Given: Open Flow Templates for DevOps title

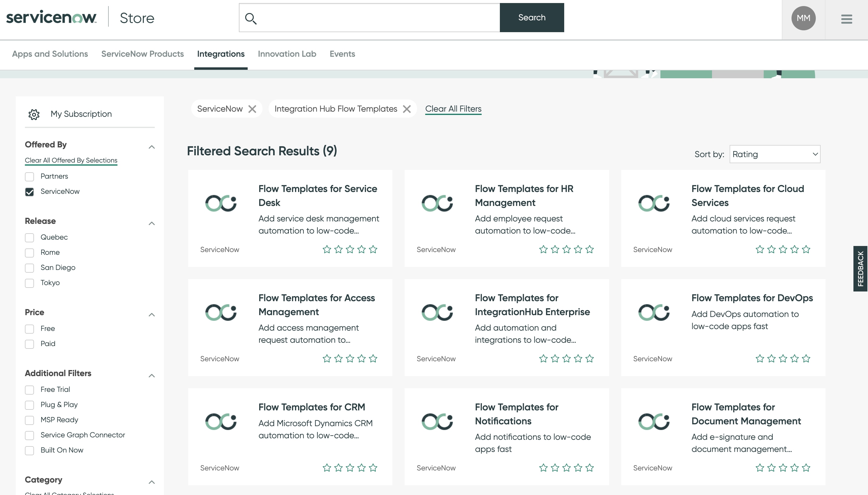Looking at the screenshot, I should tap(752, 298).
